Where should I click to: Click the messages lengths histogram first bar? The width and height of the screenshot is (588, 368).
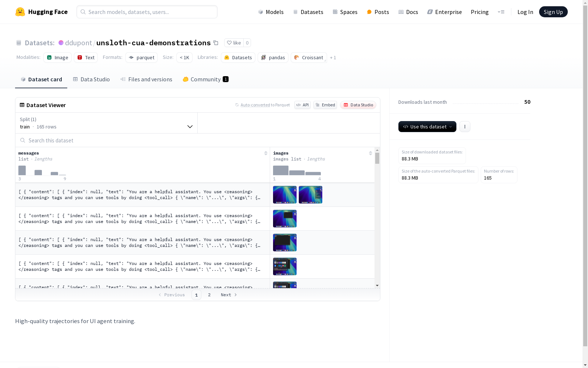click(22, 170)
